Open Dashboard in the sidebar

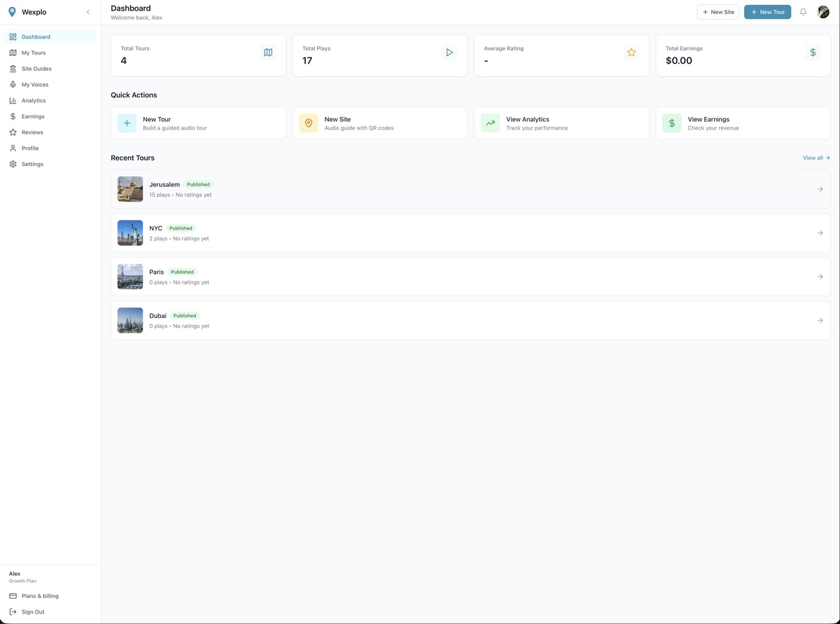tap(50, 36)
